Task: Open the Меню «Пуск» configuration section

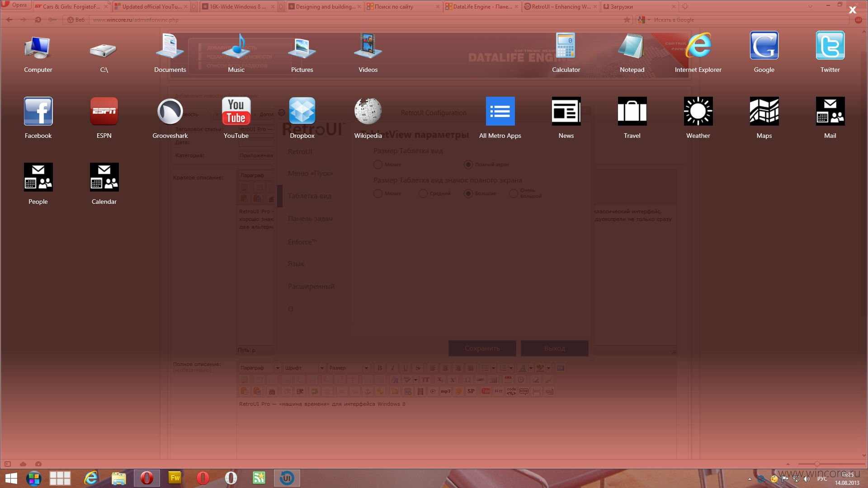Action: point(310,174)
